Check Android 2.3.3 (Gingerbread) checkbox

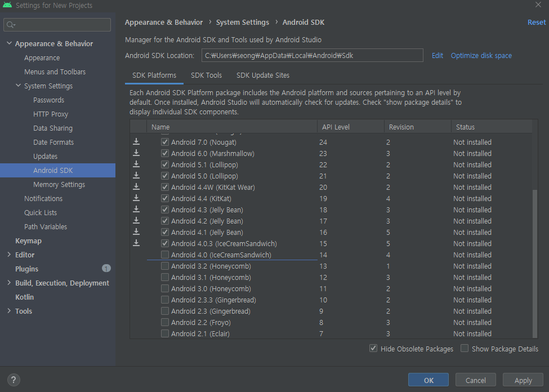coord(165,300)
